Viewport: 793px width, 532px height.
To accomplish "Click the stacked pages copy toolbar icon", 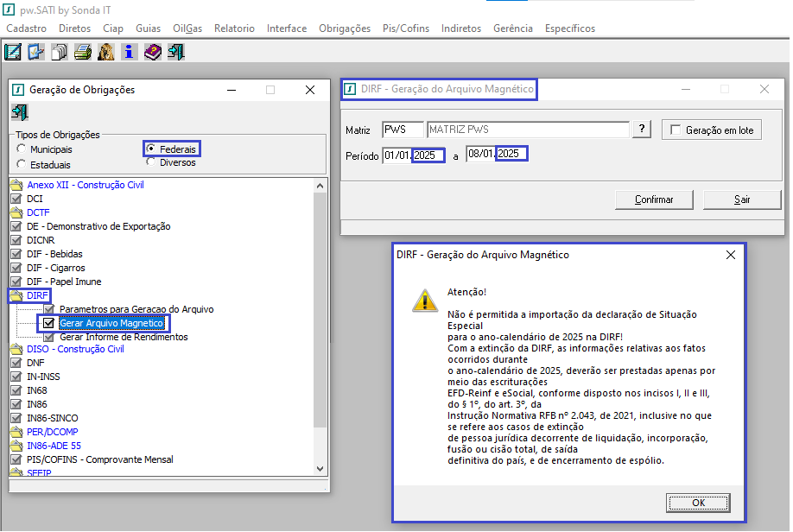I will click(x=59, y=52).
